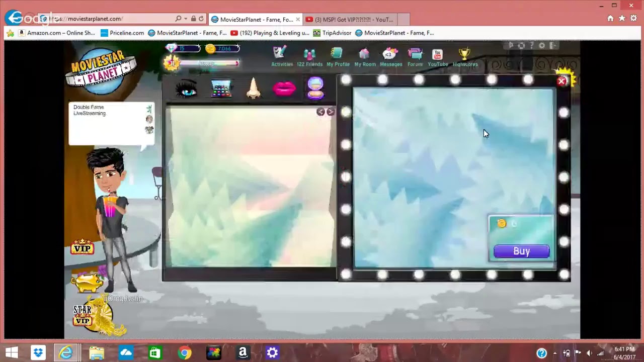Open browser Favorites star
This screenshot has width=644, height=362.
(622, 19)
